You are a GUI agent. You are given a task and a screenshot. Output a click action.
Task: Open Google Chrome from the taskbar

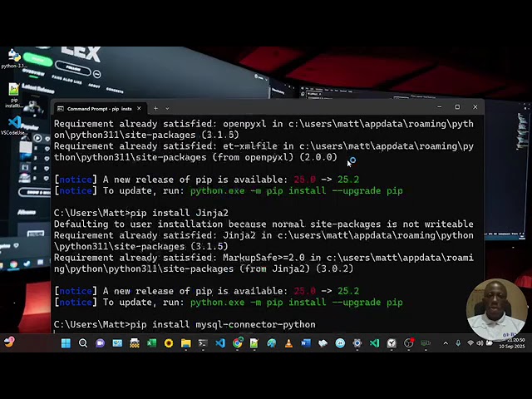click(x=238, y=343)
